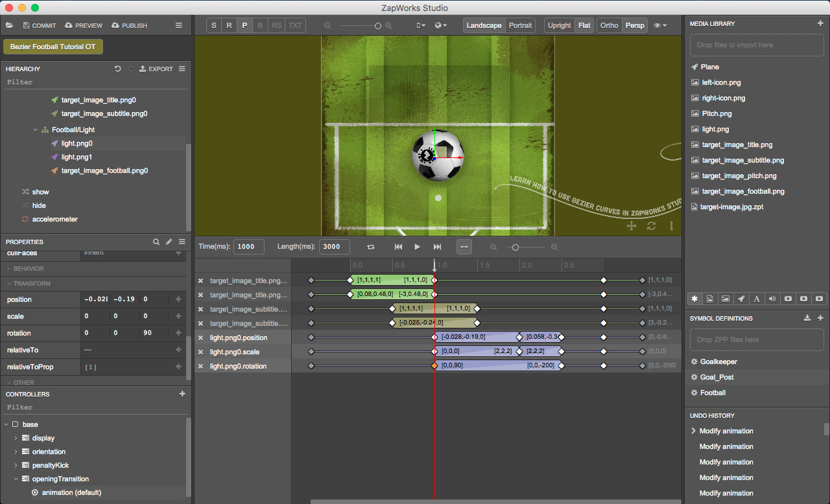Select the text (A) media filter icon
830x504 pixels.
click(757, 299)
